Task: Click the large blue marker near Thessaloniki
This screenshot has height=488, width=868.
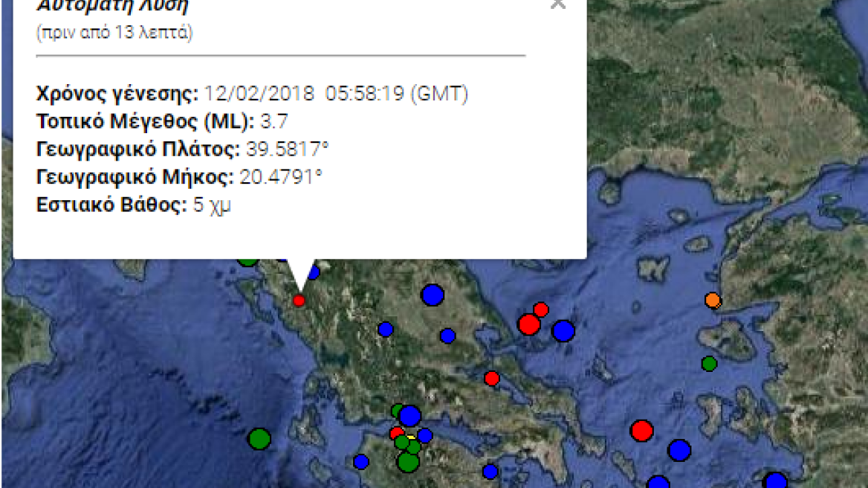Action: [x=433, y=295]
